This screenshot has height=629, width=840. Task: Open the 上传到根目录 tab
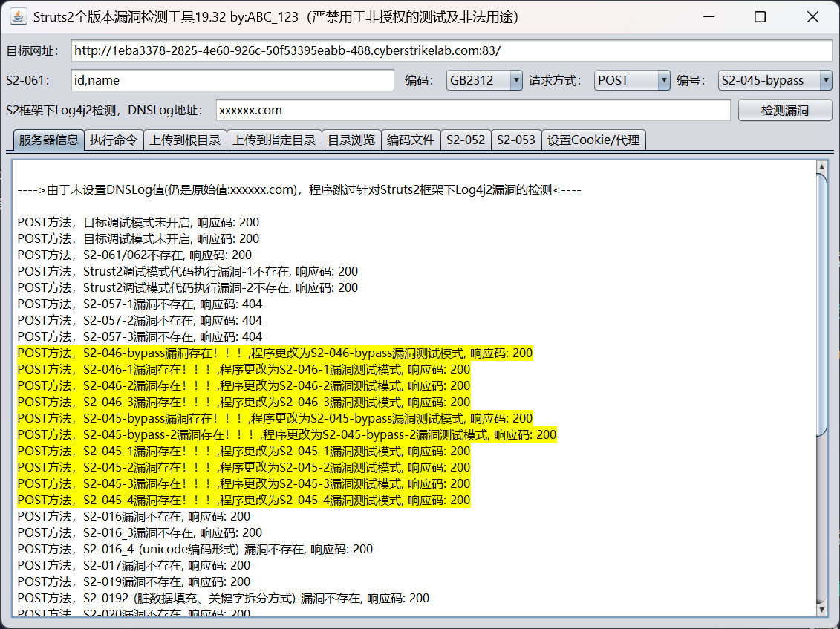186,140
